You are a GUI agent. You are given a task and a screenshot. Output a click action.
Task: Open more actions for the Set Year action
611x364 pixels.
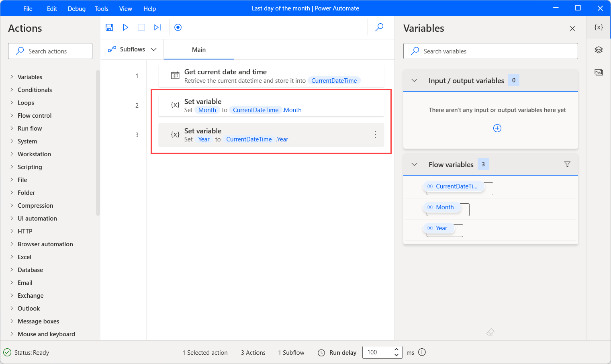pos(375,135)
